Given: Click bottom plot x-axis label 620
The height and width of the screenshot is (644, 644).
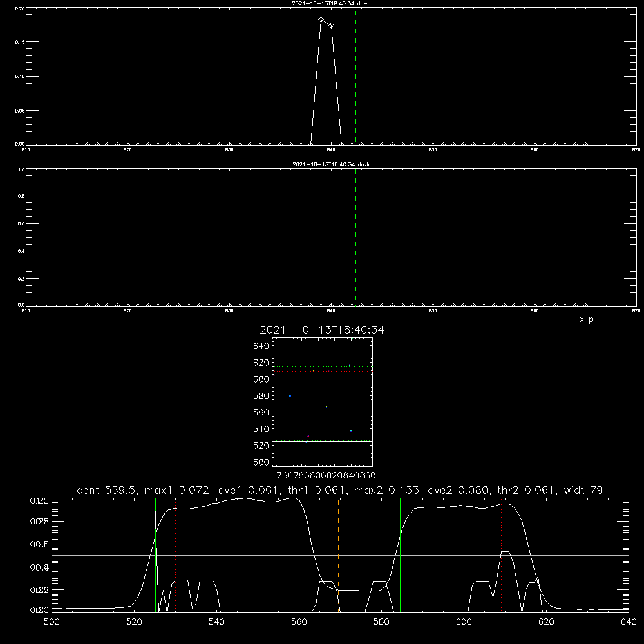Looking at the screenshot, I should coord(546,622).
